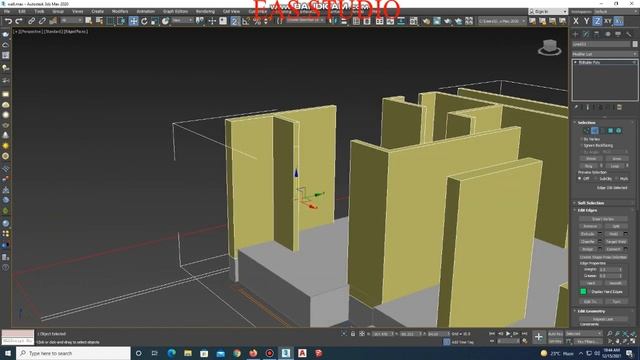Viewport: 640px width, 360px height.
Task: Restrict movement to the Z axis
Action: [x=597, y=21]
